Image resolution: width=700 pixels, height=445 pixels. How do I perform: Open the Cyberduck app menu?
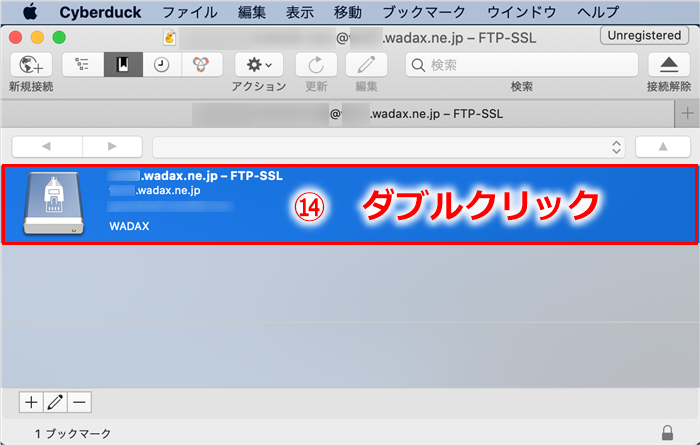click(x=100, y=12)
